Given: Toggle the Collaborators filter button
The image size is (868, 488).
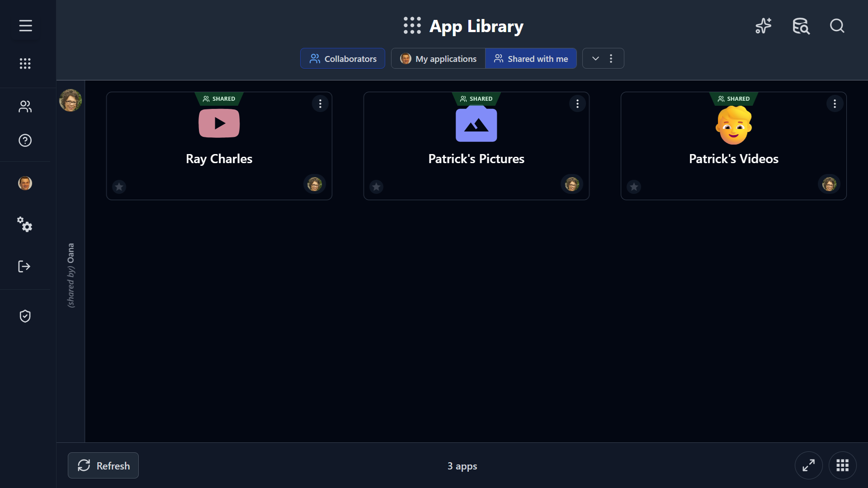Looking at the screenshot, I should point(343,59).
